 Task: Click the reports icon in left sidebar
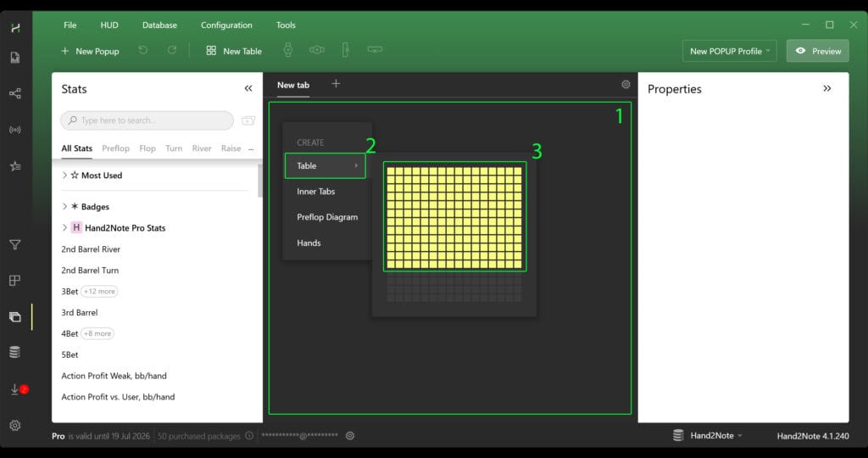pyautogui.click(x=14, y=58)
